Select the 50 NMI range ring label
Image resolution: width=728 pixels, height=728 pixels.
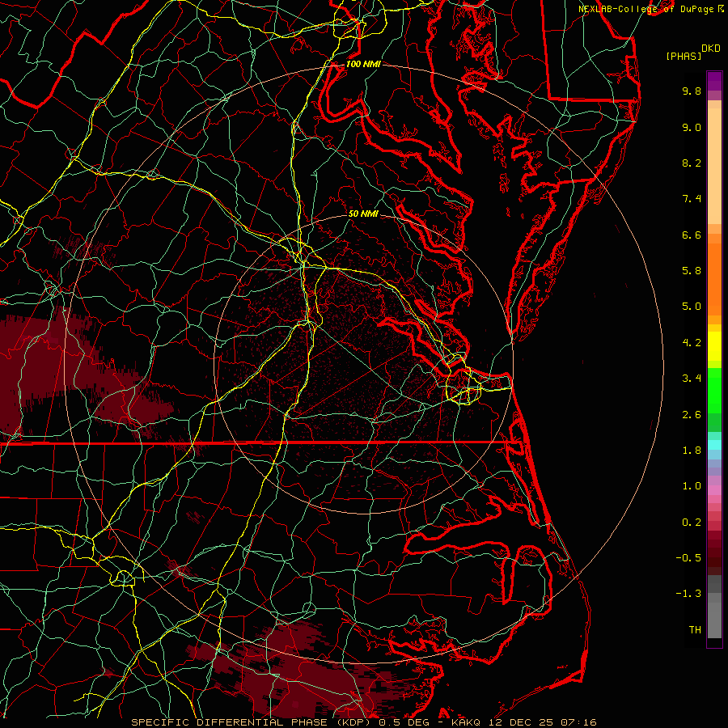click(x=363, y=214)
